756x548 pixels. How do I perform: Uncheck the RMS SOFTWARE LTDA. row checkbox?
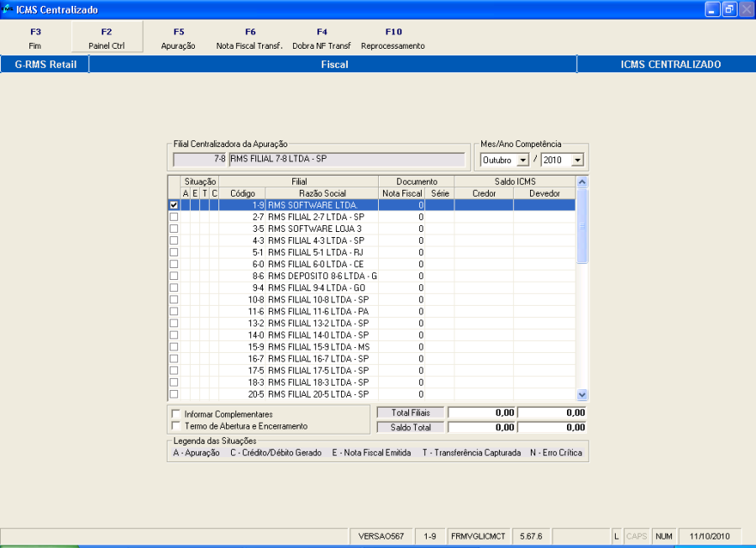pos(174,205)
